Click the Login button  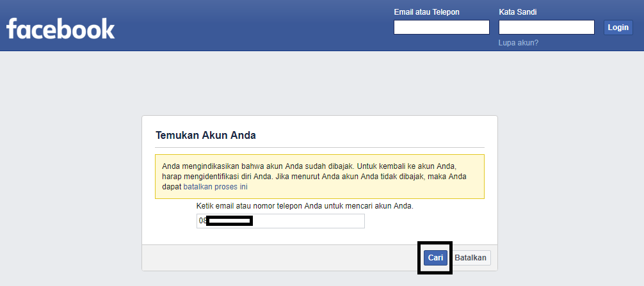[x=618, y=28]
